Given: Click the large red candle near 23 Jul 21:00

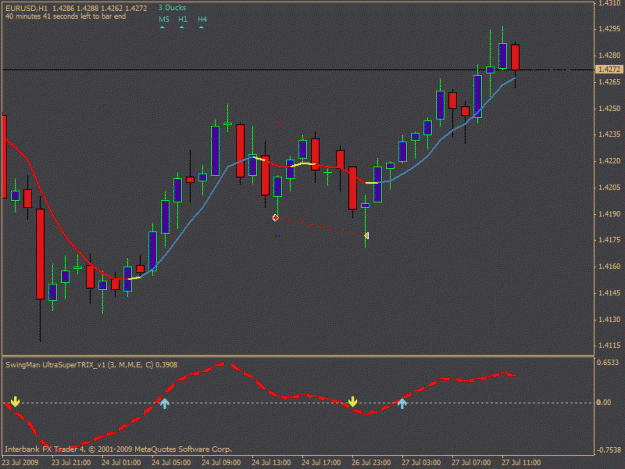Looking at the screenshot, I should (40, 254).
